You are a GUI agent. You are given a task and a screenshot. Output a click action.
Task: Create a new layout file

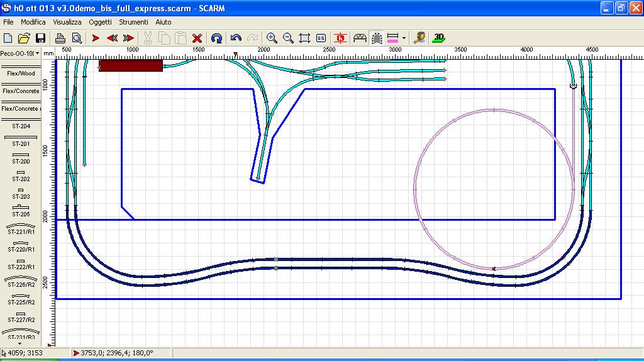coord(8,38)
